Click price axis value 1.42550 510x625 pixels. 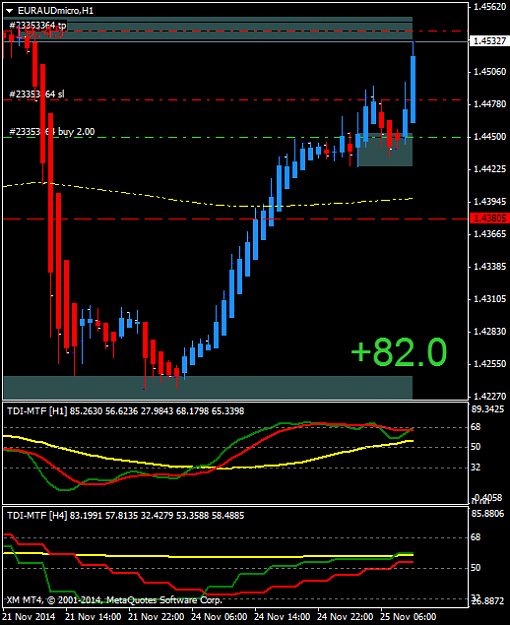click(x=490, y=364)
